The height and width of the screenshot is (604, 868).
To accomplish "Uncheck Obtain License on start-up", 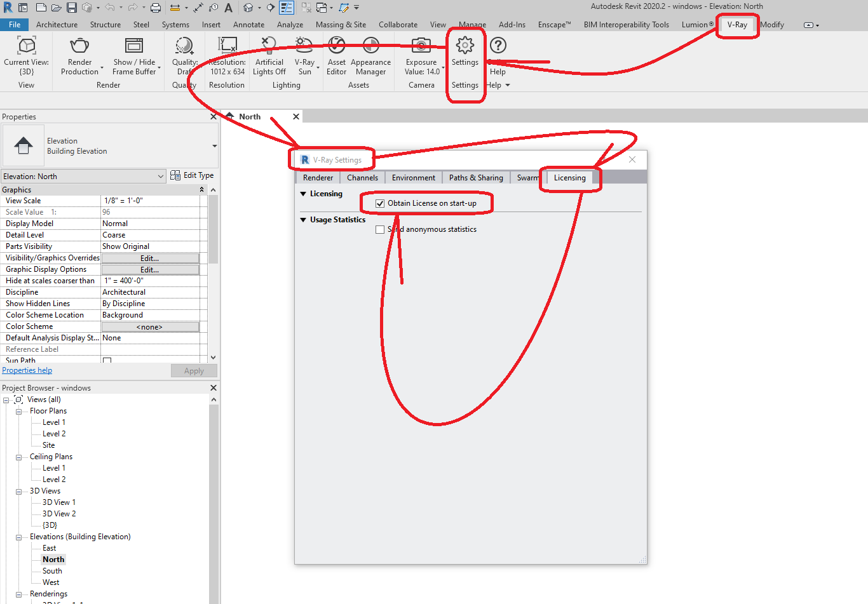I will tap(380, 203).
